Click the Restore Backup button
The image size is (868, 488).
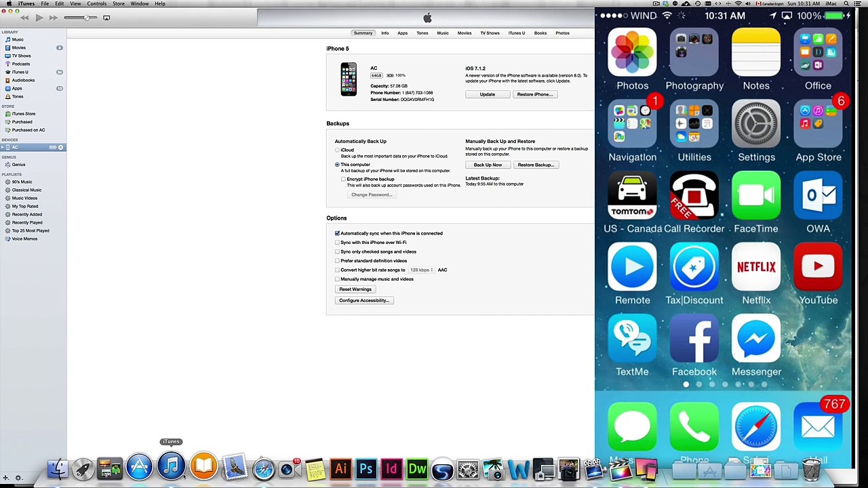(x=536, y=165)
